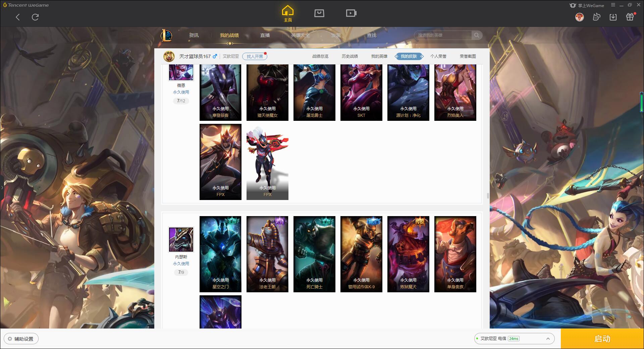This screenshot has height=349, width=644.
Task: Select the 单身贵族 skin card
Action: pos(455,254)
